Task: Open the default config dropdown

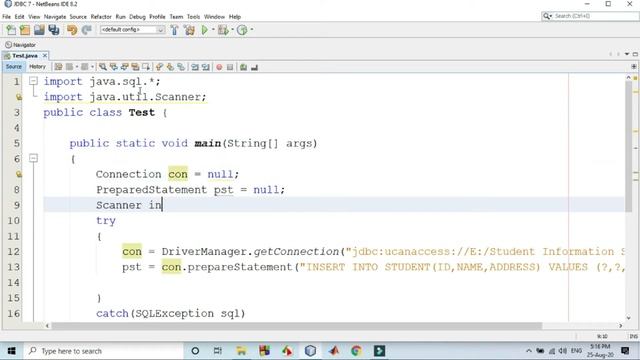Action: pyautogui.click(x=132, y=30)
